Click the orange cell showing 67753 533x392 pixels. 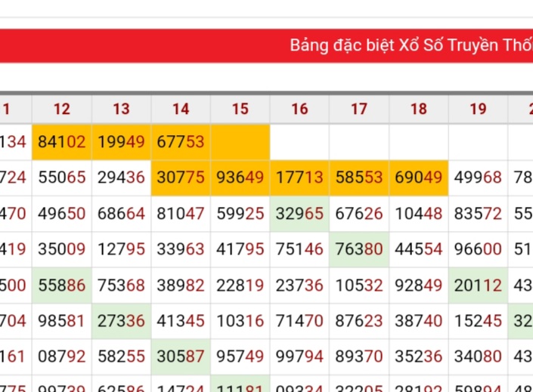(181, 141)
